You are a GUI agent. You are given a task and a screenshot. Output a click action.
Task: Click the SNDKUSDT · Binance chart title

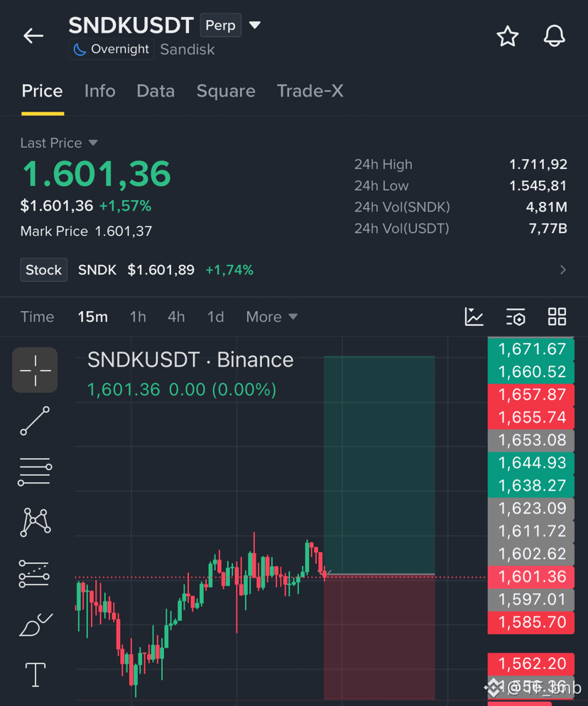point(190,360)
